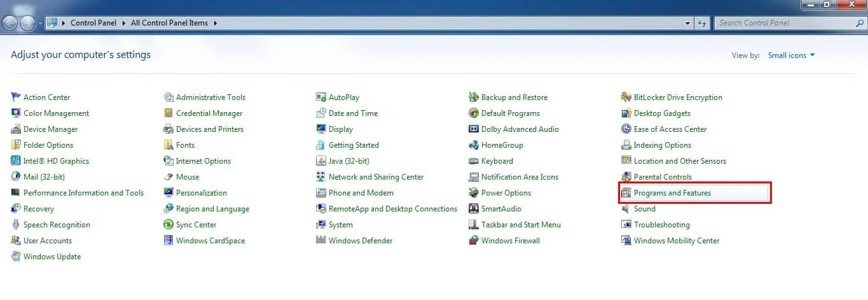This screenshot has width=868, height=300.
Task: Open the Devices and Printers icon
Action: click(169, 129)
